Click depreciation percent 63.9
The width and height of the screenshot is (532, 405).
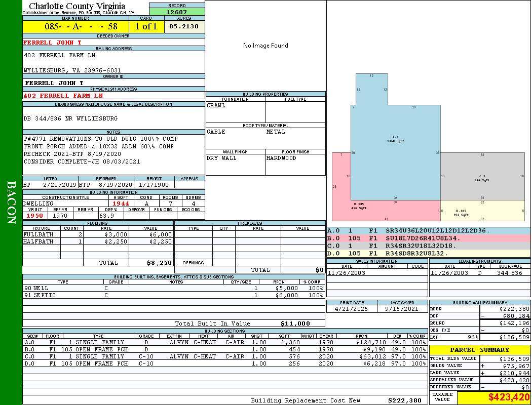tap(106, 216)
